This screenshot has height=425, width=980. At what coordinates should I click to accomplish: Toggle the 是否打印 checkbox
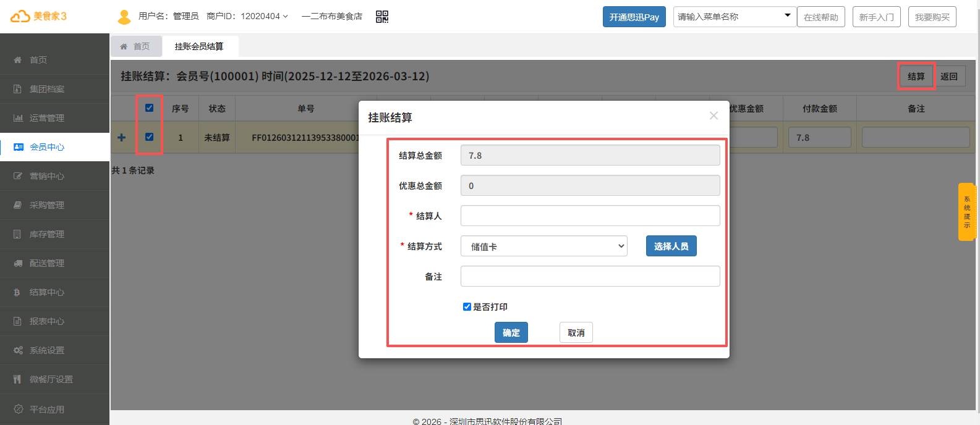point(467,307)
